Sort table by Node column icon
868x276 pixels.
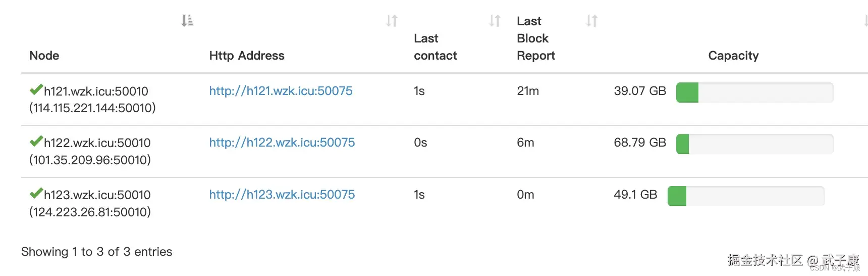[187, 21]
